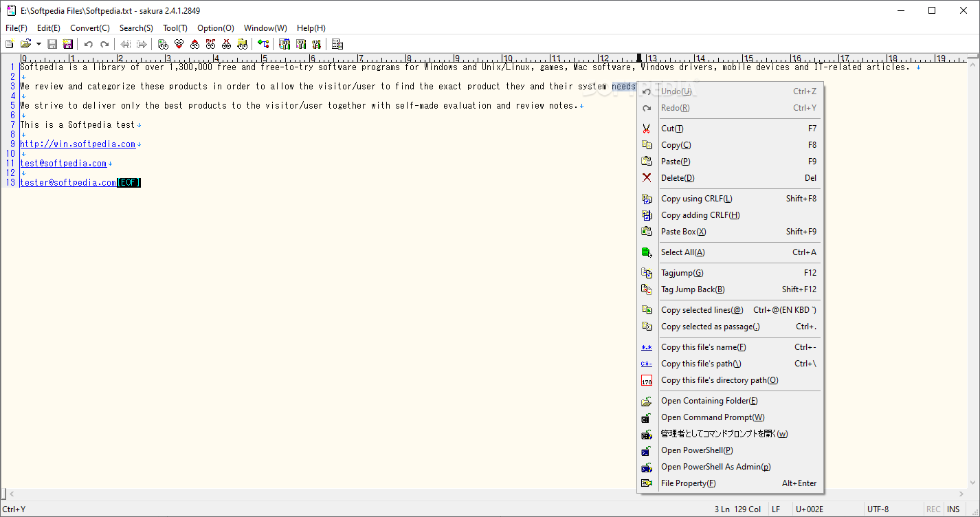Expand the recent files dropdown arrow

click(x=38, y=44)
